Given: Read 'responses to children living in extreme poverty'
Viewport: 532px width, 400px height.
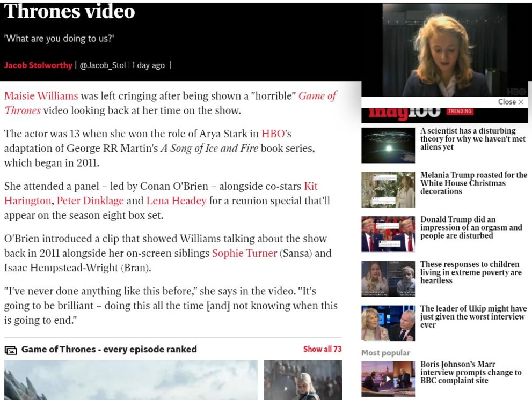Looking at the screenshot, I should tap(471, 272).
